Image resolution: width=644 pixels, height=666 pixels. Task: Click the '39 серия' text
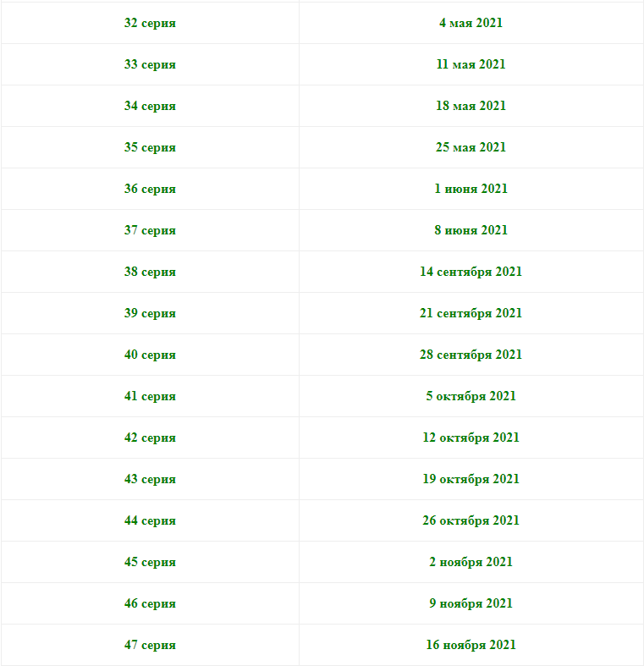click(x=150, y=313)
